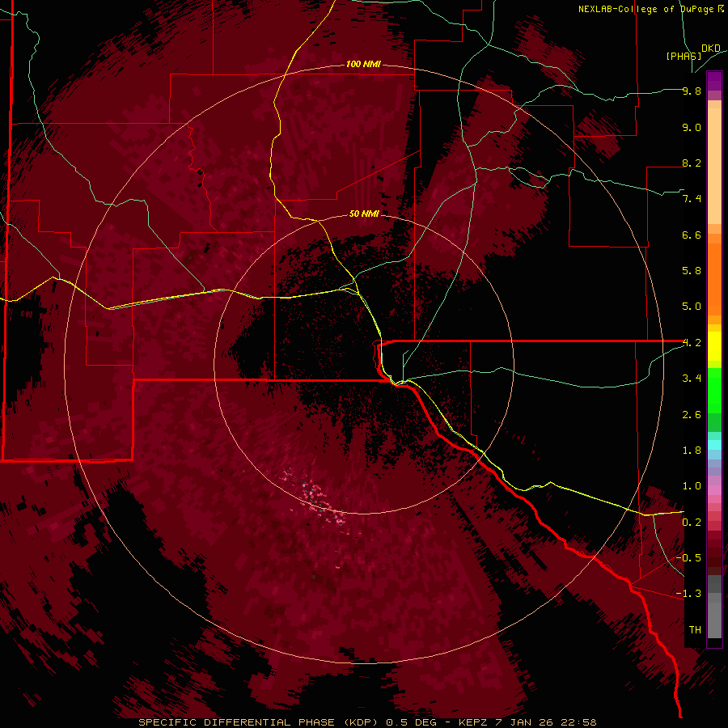Click the 0.2 value on the color scale
The width and height of the screenshot is (728, 728).
[x=692, y=523]
